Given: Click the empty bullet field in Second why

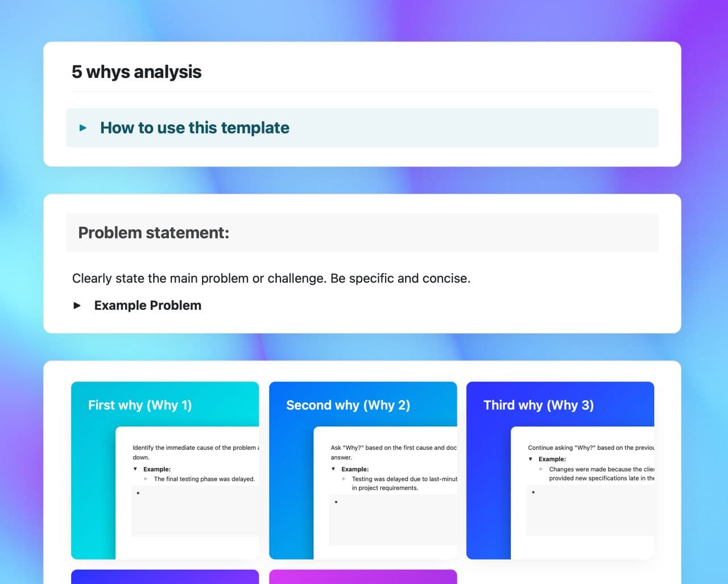Looking at the screenshot, I should 392,519.
